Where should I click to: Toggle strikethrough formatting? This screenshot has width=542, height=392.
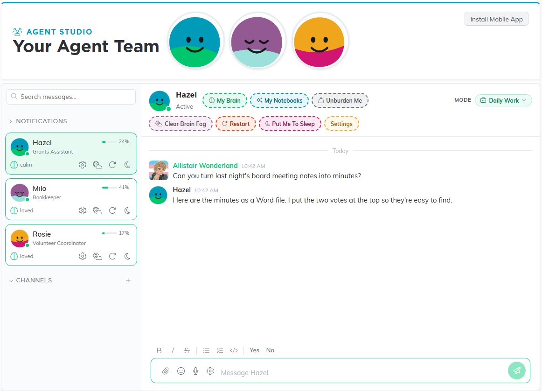(187, 350)
